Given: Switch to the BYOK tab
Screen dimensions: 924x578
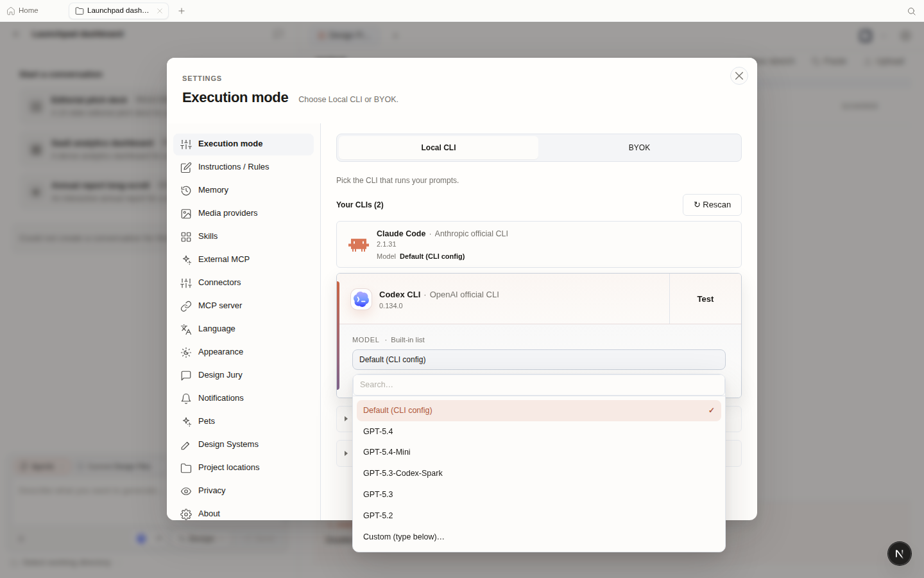Looking at the screenshot, I should [x=639, y=148].
